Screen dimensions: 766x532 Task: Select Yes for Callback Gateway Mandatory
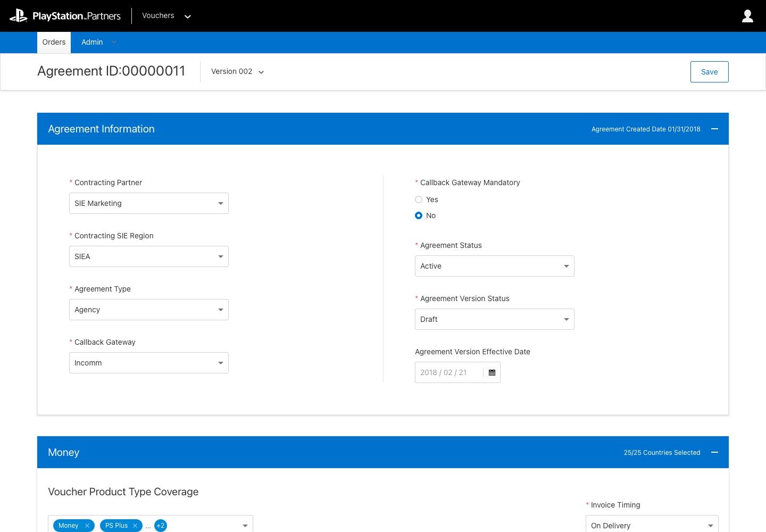click(x=419, y=199)
